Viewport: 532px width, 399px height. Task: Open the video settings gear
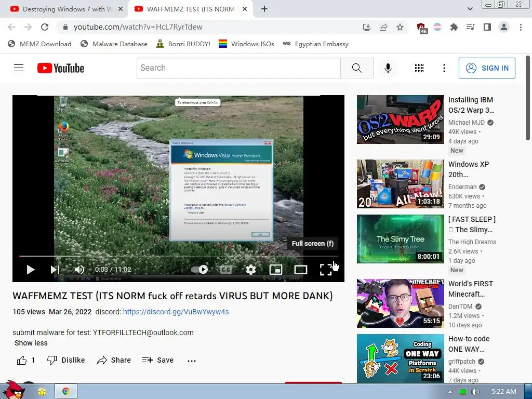tap(251, 270)
